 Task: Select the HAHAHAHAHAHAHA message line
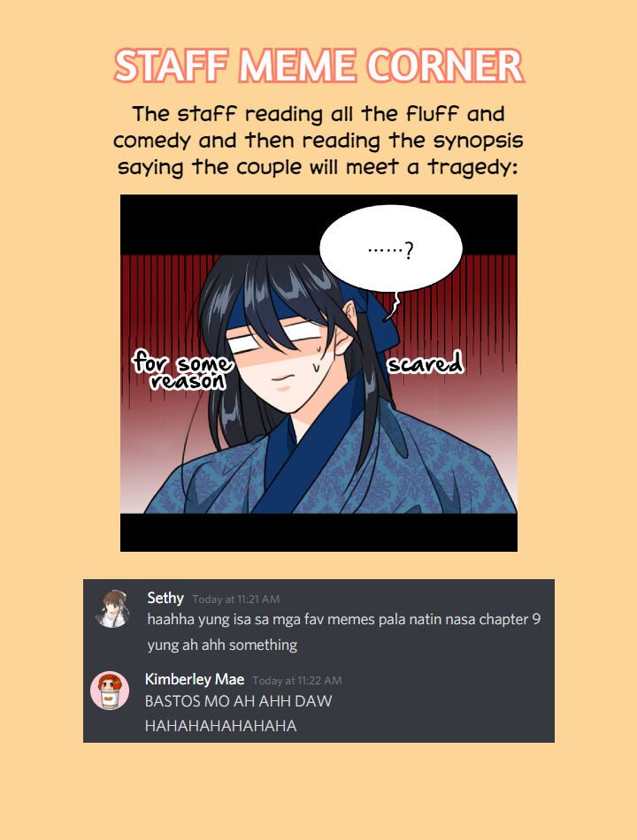coord(220,727)
